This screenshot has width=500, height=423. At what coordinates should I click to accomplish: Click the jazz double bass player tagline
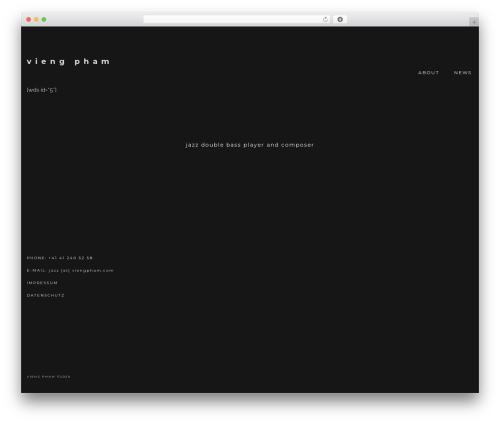tap(250, 145)
